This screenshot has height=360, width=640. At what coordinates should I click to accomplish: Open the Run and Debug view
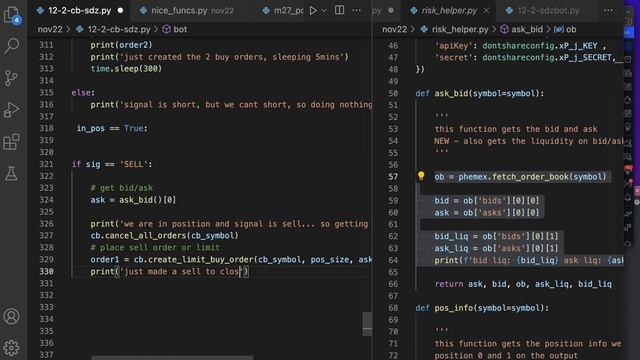pos(11,110)
